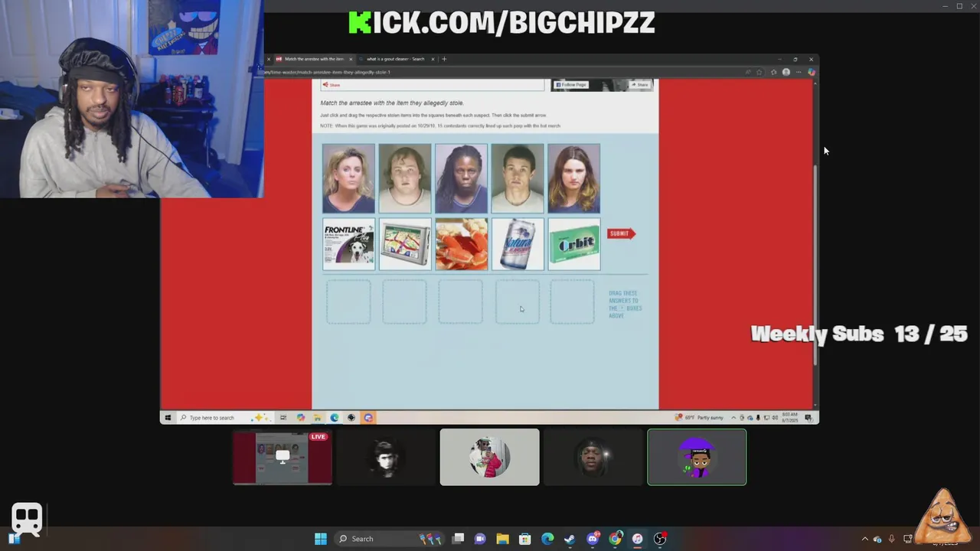Open the browser profile avatar icon

pos(786,72)
